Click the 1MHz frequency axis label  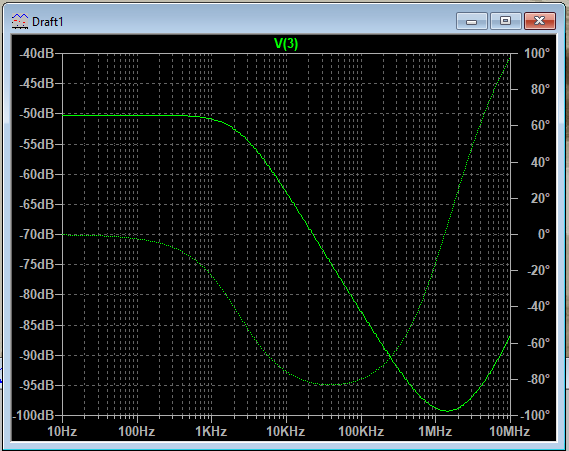coord(435,431)
